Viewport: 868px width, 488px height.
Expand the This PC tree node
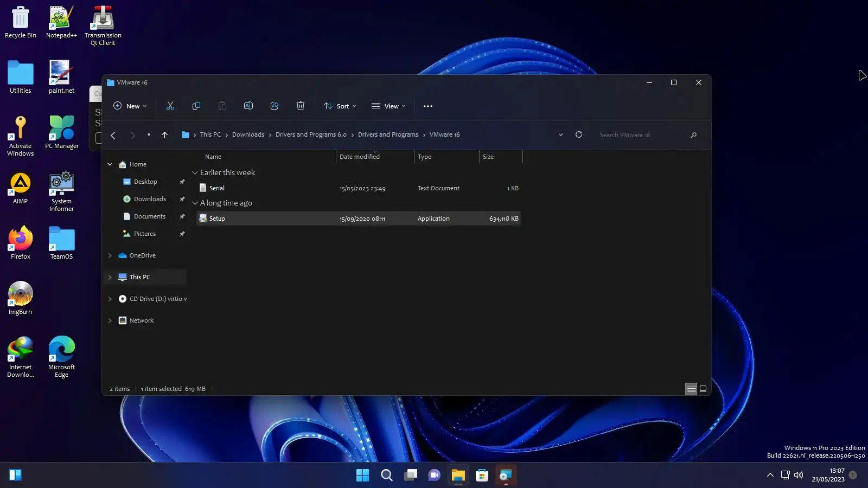point(110,277)
